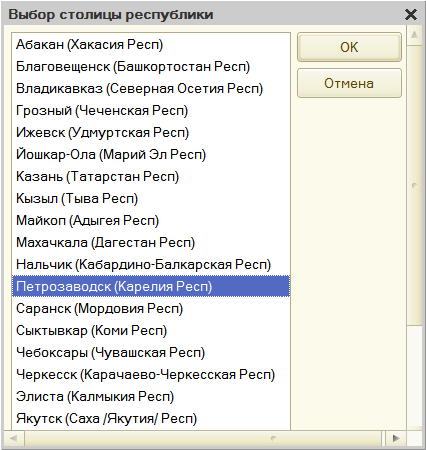Pick Кызыл (Тыва Респ) item
The height and width of the screenshot is (450, 426).
pos(151,198)
